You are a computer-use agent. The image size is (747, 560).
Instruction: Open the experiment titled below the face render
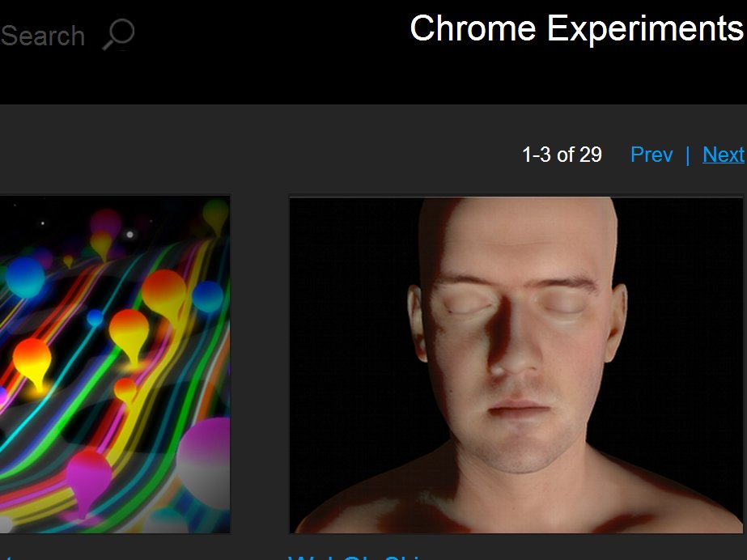pyautogui.click(x=356, y=557)
